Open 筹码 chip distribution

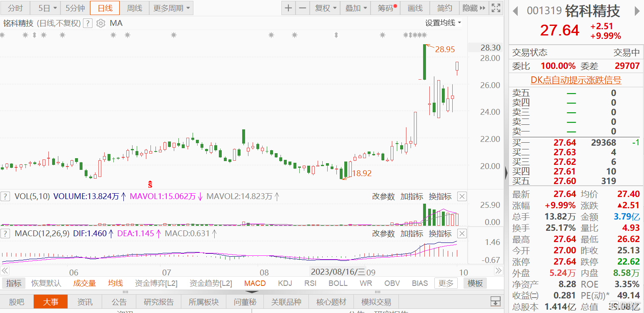[386, 8]
